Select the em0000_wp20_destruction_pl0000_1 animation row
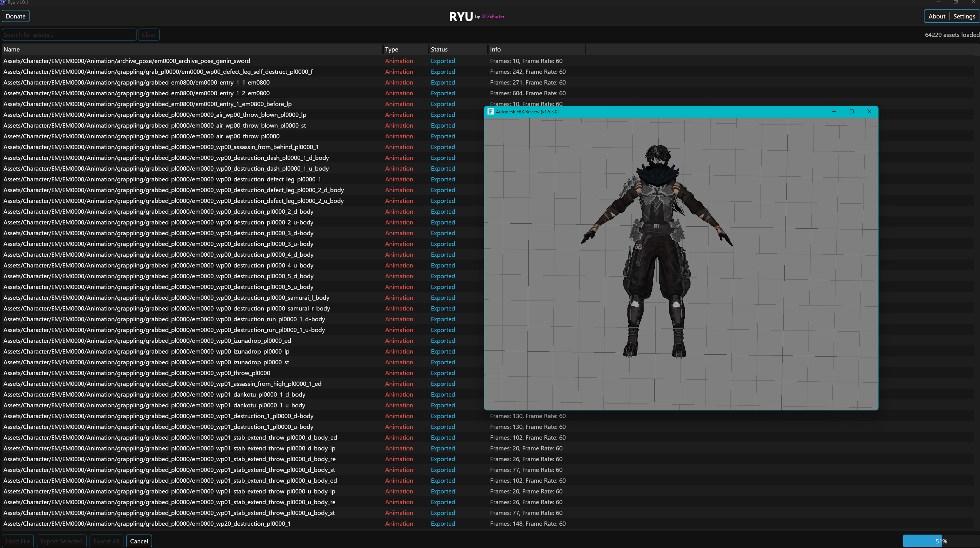980x548 pixels. coord(147,523)
